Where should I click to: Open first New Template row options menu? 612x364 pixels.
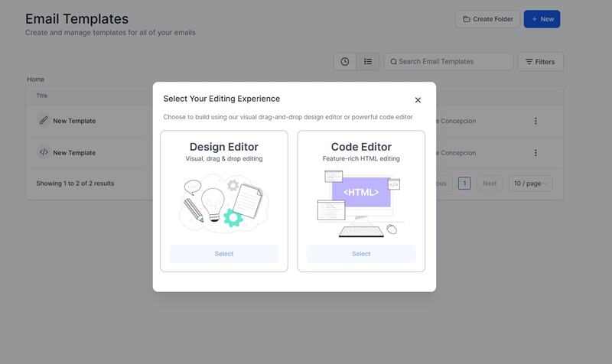535,121
